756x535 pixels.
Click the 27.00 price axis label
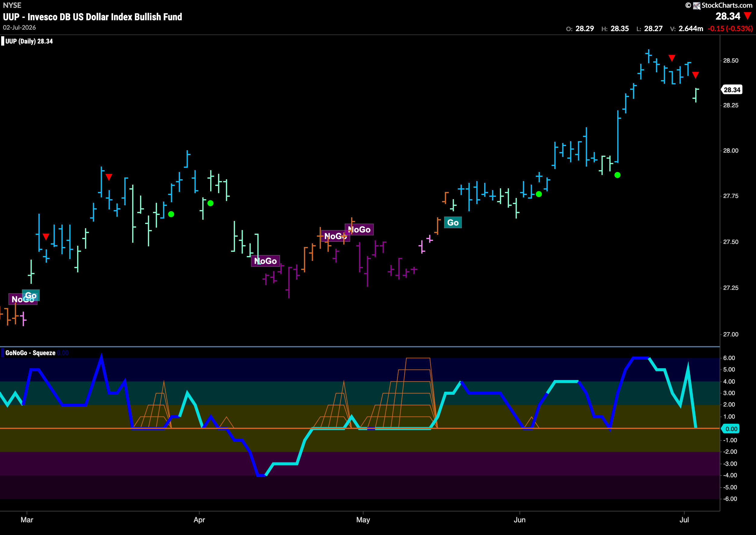coord(731,334)
